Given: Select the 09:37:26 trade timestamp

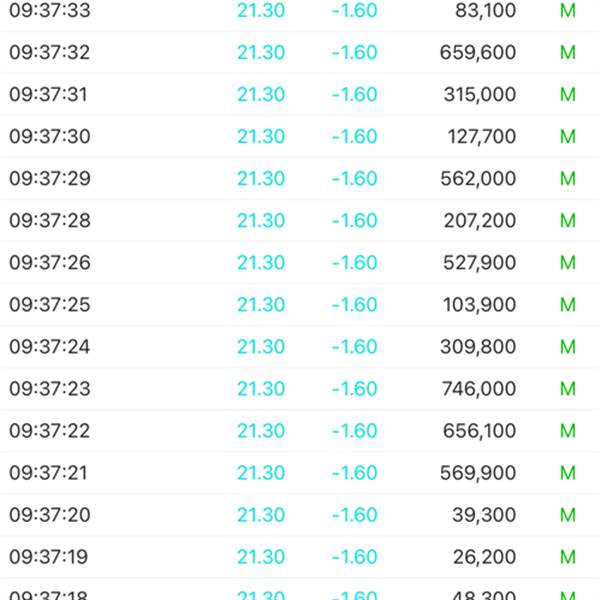Looking at the screenshot, I should click(x=50, y=263).
